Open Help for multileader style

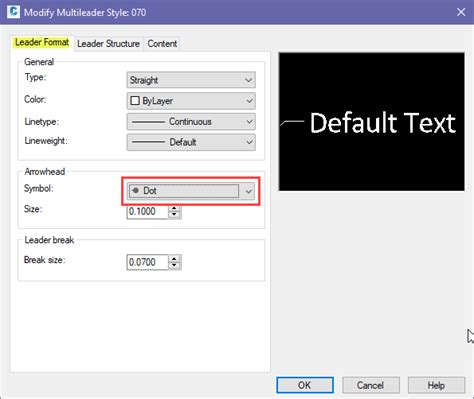436,385
